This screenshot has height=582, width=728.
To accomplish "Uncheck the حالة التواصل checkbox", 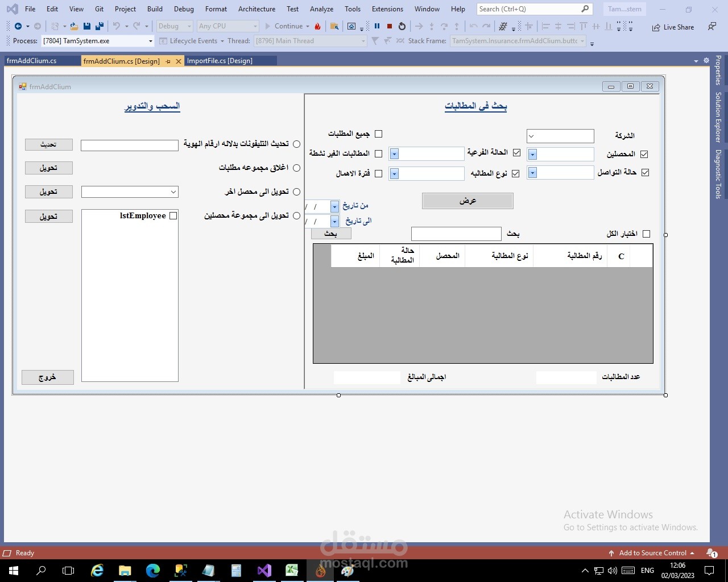I will [645, 172].
